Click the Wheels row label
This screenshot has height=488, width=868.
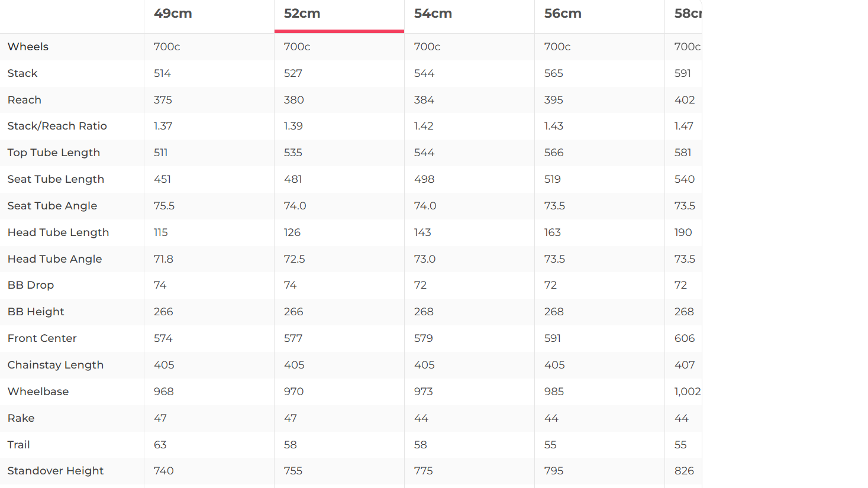(x=28, y=47)
